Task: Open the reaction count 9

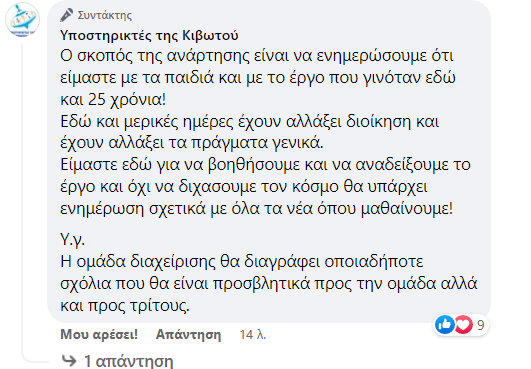Action: (481, 325)
